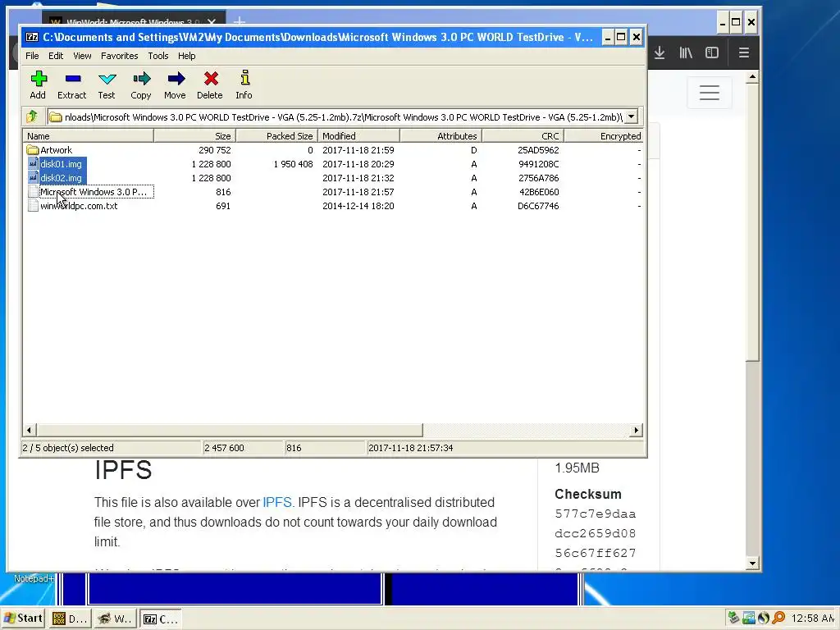This screenshot has height=630, width=840.
Task: Click the horizontal scrollbar left arrow
Action: (30, 430)
